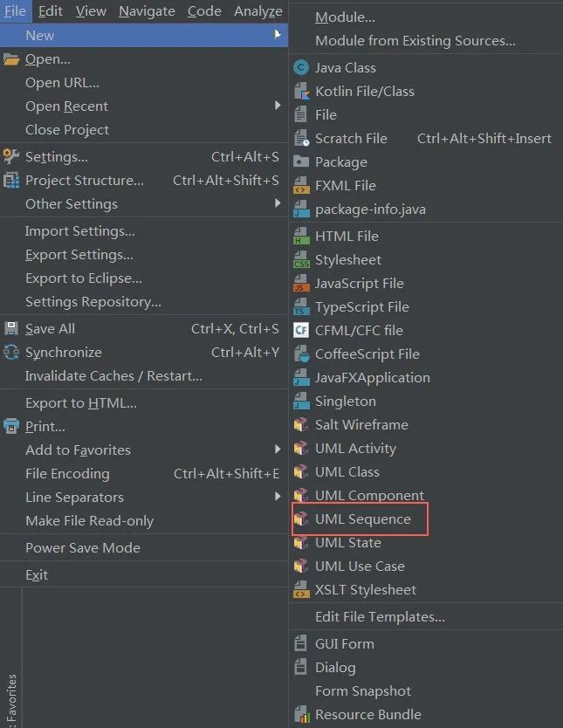Expand the Line Separators submenu arrow
Viewport: 563px width, 728px height.
tap(278, 497)
